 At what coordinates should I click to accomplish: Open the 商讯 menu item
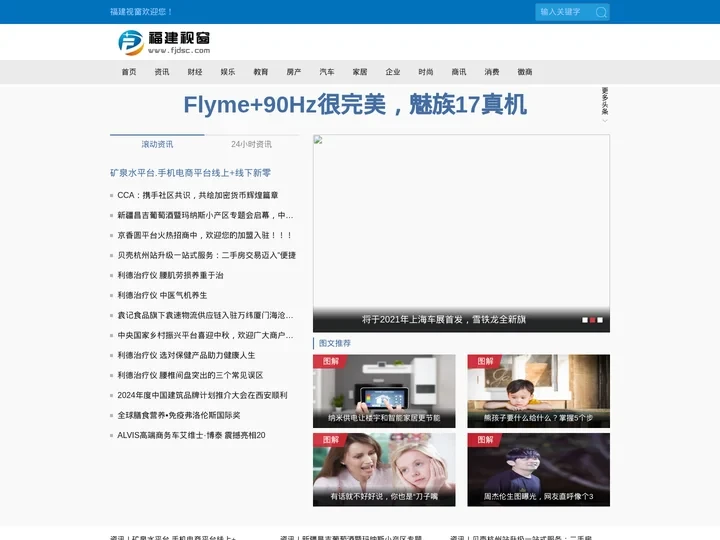point(459,72)
